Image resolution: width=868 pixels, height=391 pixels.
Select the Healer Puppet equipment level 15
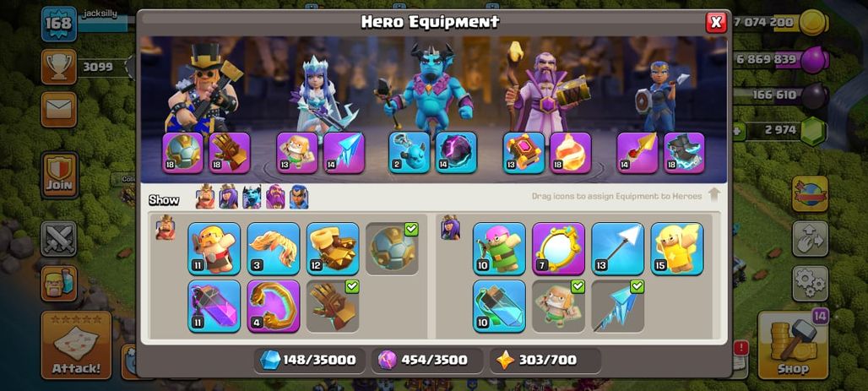tap(677, 248)
